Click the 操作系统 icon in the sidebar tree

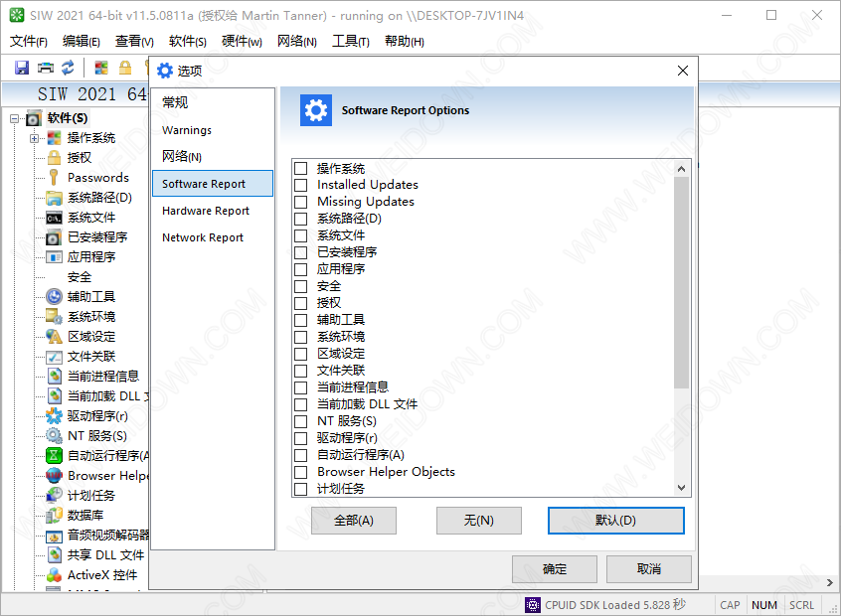(54, 138)
